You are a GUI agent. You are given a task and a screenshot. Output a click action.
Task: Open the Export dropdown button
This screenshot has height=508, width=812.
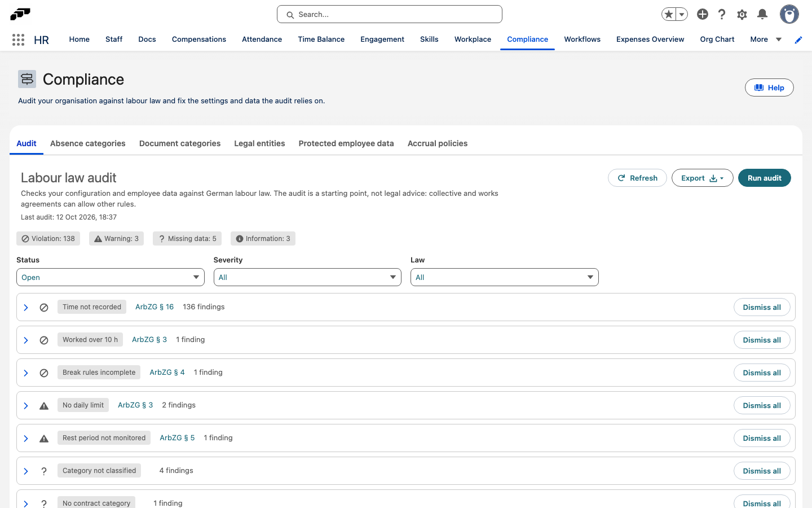(703, 178)
